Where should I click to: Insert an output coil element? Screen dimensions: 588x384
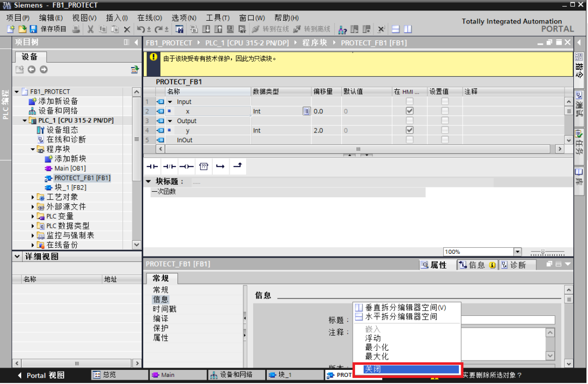click(x=186, y=166)
